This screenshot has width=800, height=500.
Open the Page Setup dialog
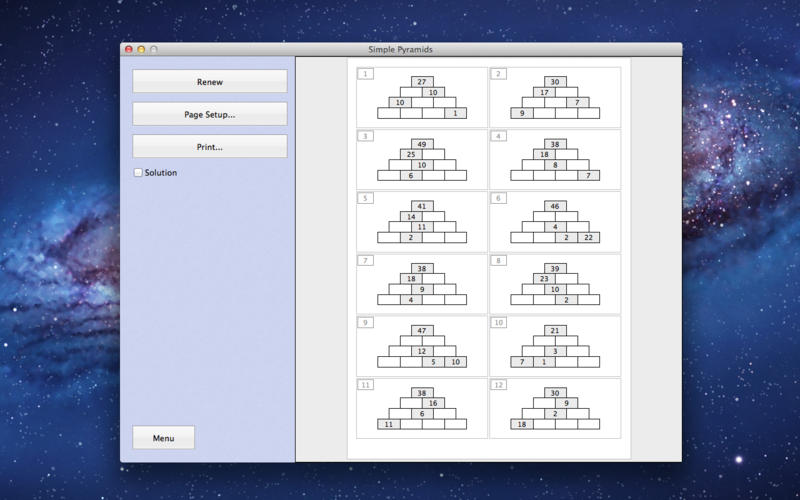(210, 115)
